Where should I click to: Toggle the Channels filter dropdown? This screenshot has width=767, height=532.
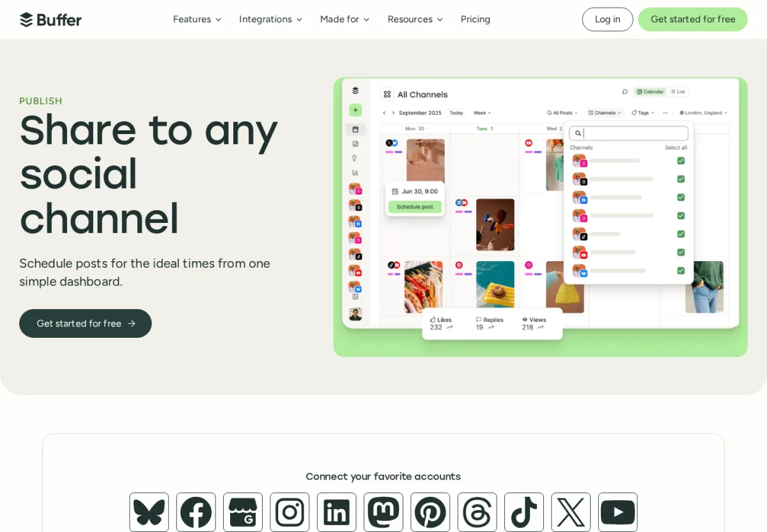(605, 112)
